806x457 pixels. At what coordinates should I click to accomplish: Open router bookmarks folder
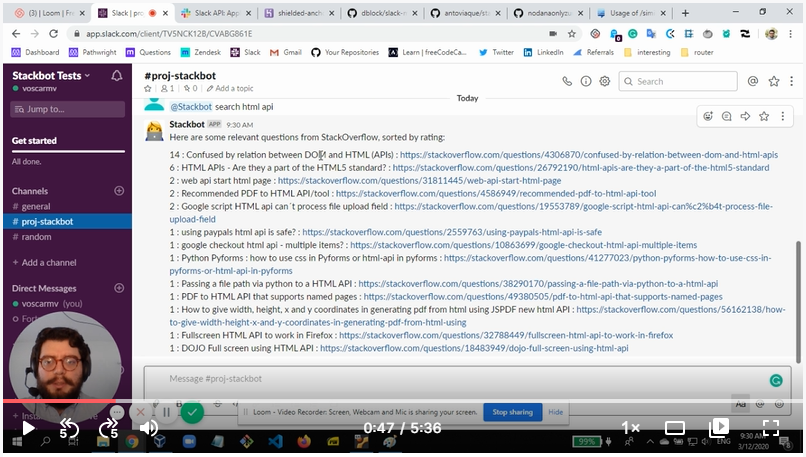(x=697, y=52)
